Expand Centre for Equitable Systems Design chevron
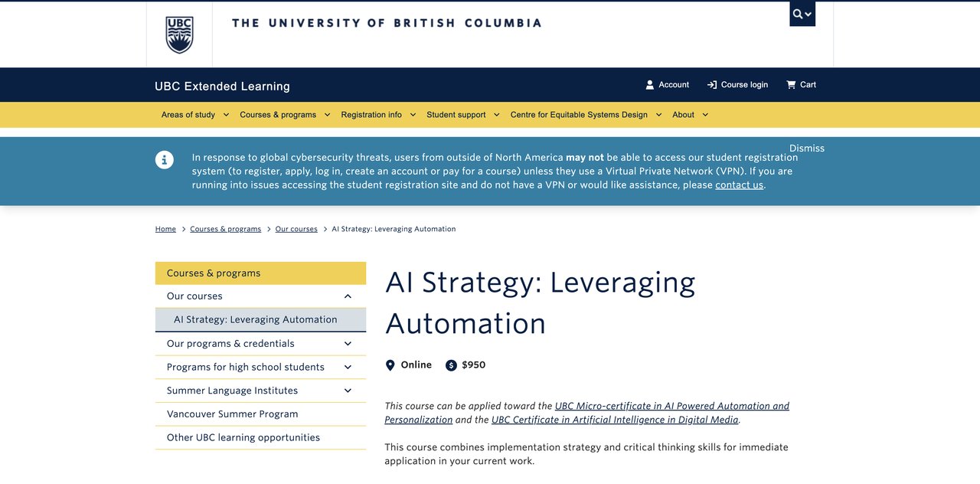 (658, 115)
